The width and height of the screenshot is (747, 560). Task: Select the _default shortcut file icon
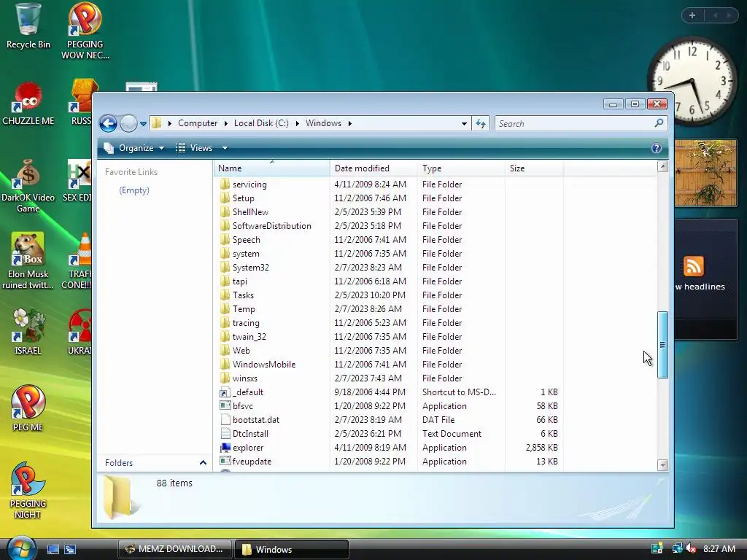[225, 392]
